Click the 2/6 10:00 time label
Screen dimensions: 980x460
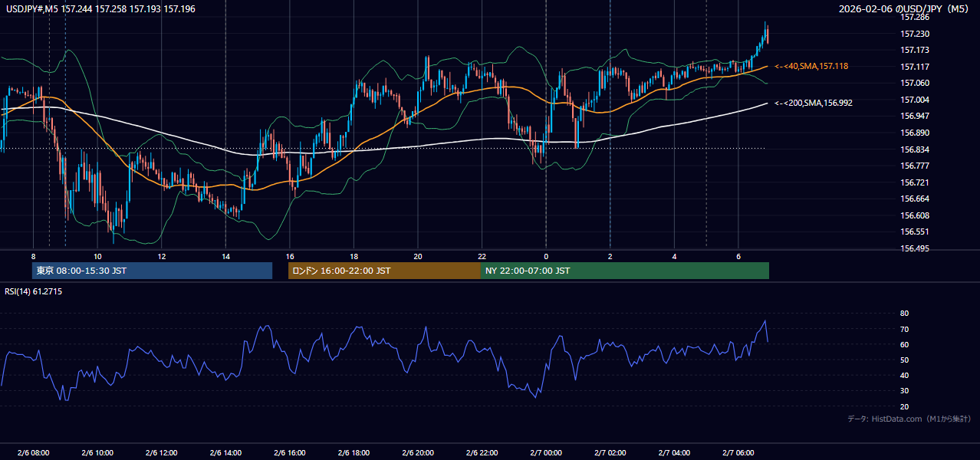97,452
